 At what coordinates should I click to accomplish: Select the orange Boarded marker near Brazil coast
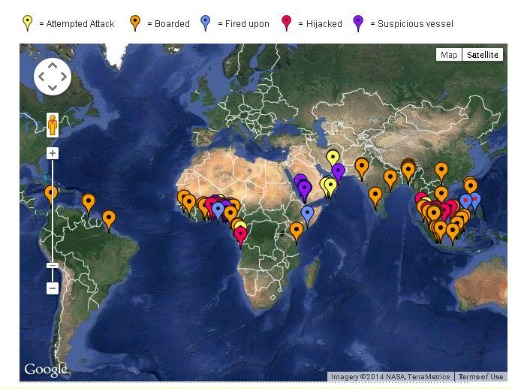(x=109, y=220)
